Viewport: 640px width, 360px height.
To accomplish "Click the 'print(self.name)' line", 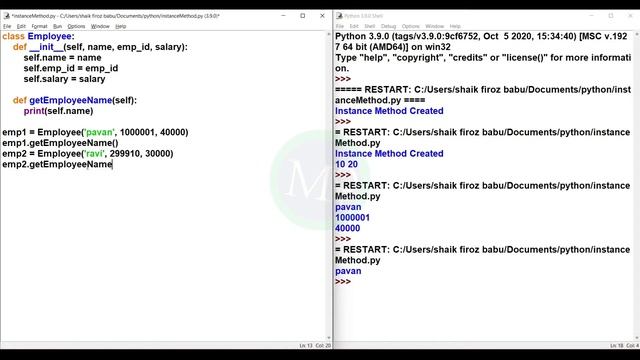I will [x=58, y=111].
